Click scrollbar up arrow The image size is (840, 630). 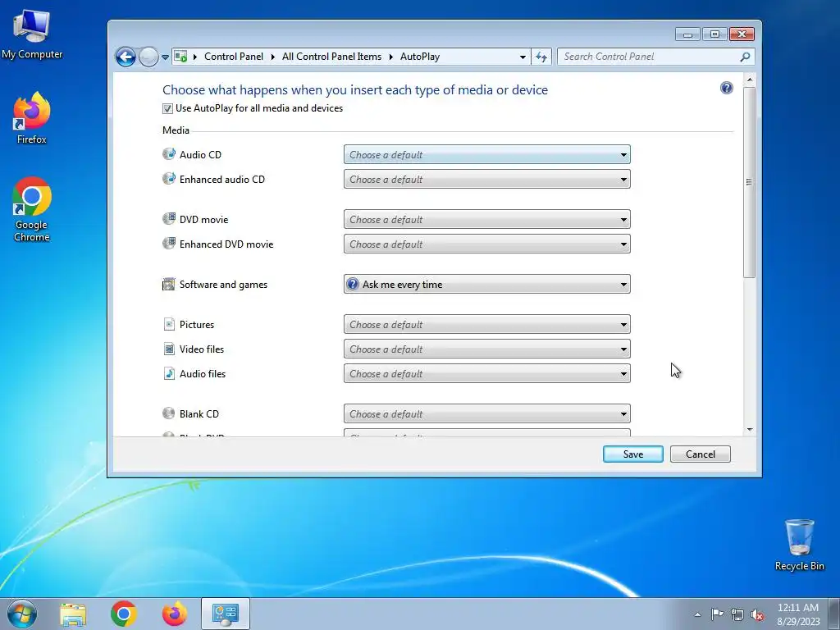[750, 80]
